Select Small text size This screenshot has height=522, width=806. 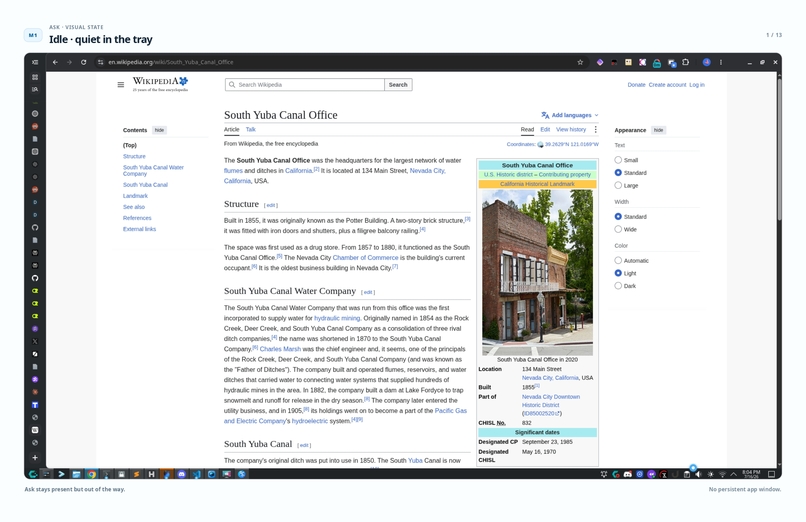(618, 160)
